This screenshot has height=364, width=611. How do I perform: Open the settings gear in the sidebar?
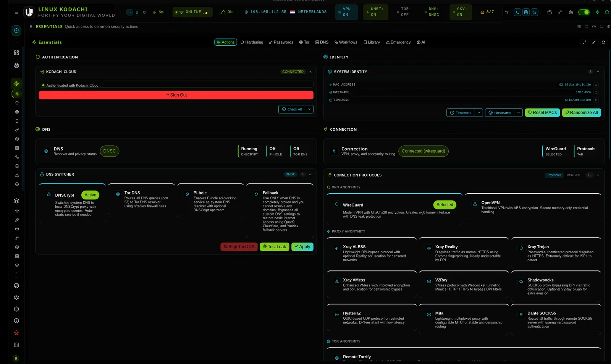[x=16, y=298]
